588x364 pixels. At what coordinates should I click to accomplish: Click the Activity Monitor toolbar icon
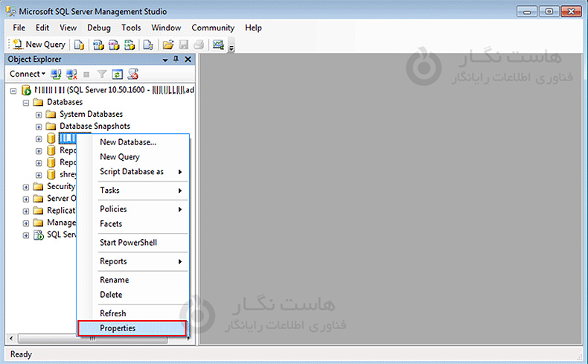[218, 45]
